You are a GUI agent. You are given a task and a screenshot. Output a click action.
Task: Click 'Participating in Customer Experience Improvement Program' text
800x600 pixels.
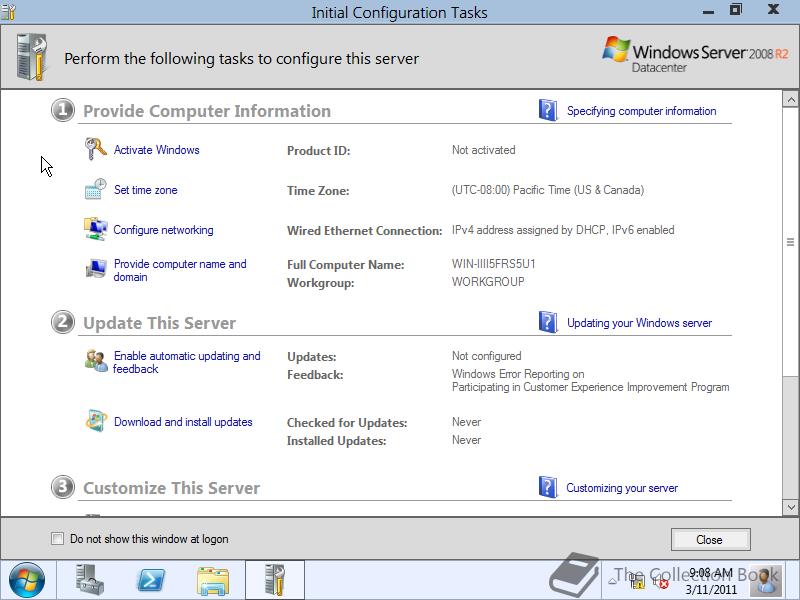click(590, 387)
